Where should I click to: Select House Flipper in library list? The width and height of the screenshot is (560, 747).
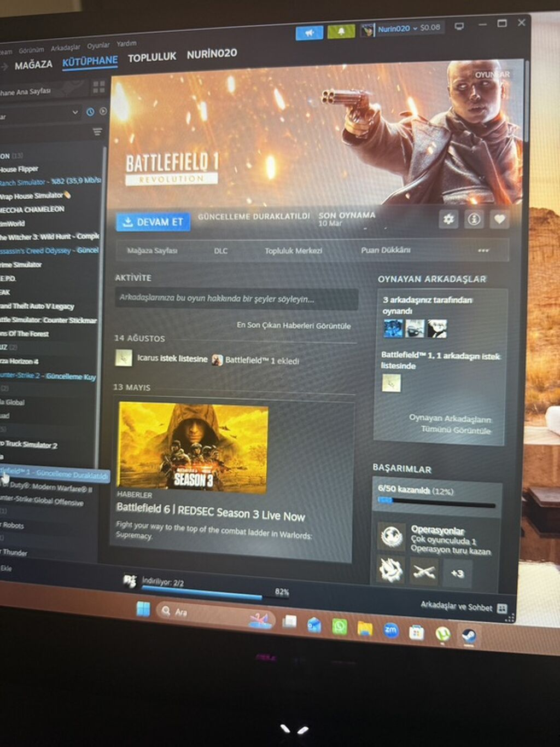click(19, 169)
